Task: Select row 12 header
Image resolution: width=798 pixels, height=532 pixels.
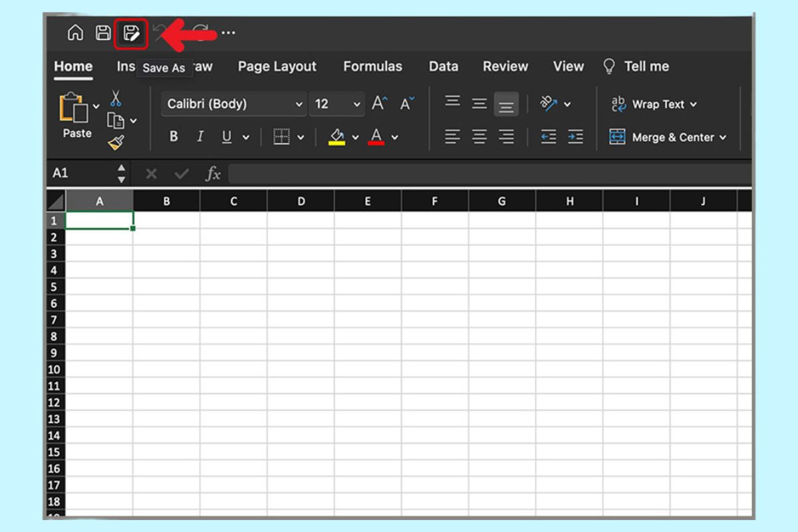Action: tap(56, 402)
